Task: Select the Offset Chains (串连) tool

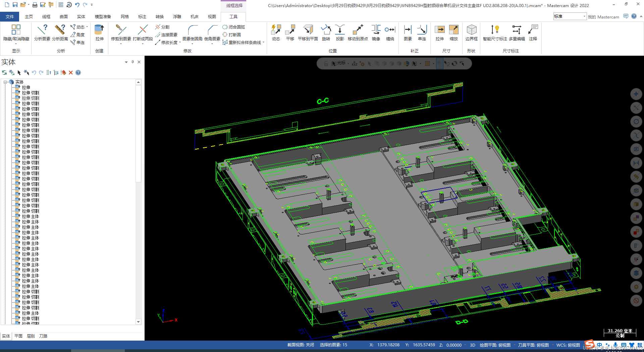Action: [x=422, y=33]
